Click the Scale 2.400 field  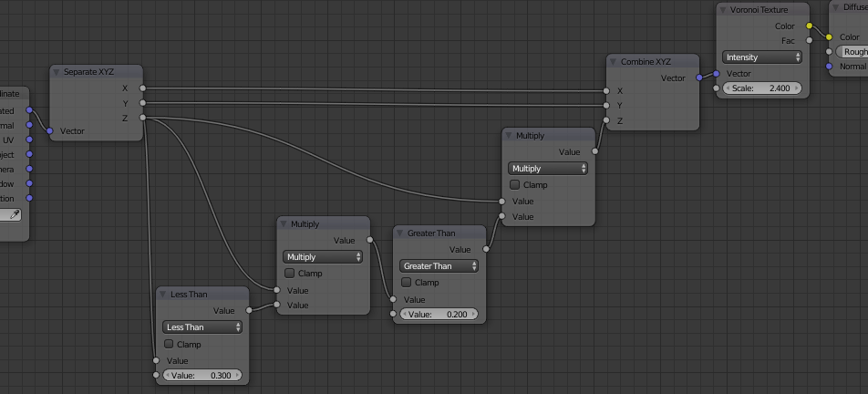click(x=763, y=88)
